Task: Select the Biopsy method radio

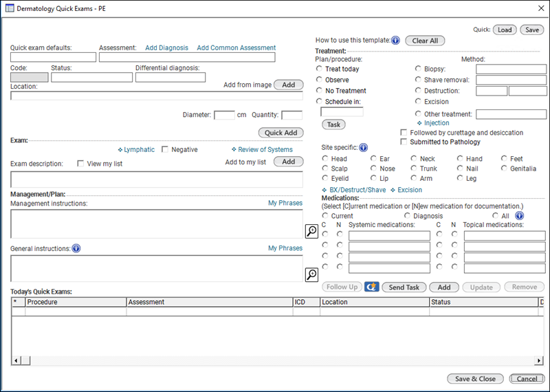Action: click(x=418, y=69)
